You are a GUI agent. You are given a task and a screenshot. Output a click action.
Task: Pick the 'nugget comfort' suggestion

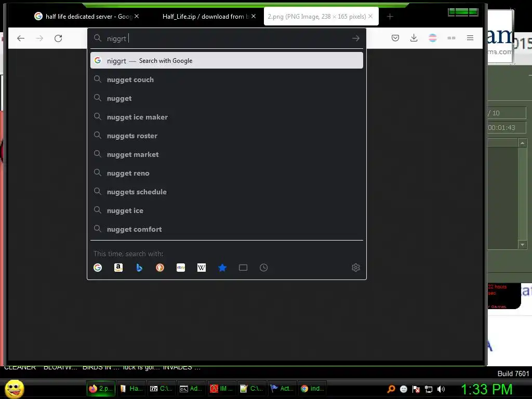(227, 229)
